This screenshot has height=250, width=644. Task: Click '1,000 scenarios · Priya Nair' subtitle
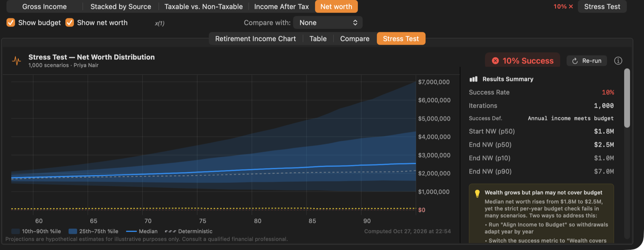pyautogui.click(x=63, y=65)
